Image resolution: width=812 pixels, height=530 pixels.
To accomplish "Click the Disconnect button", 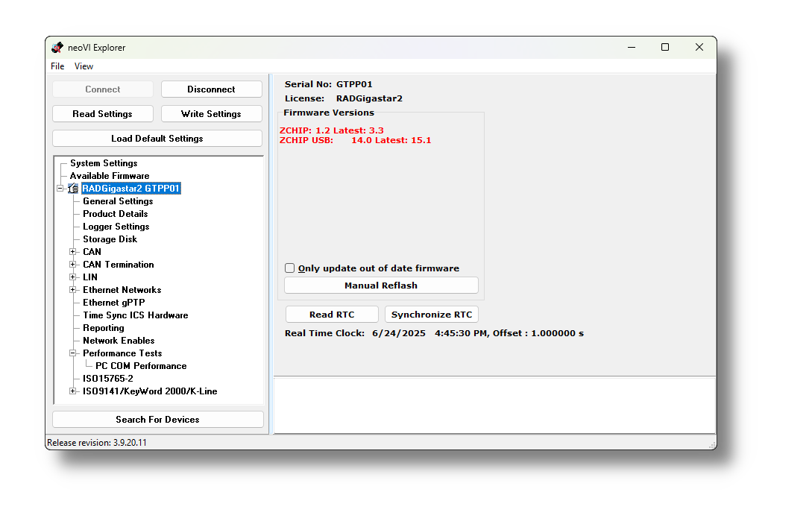I will coord(211,88).
